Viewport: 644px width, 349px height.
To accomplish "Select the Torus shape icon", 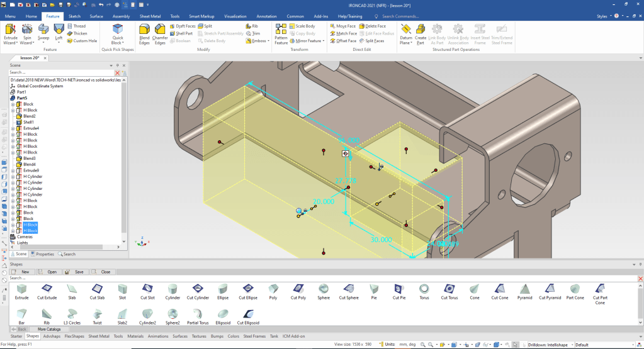I will 424,291.
